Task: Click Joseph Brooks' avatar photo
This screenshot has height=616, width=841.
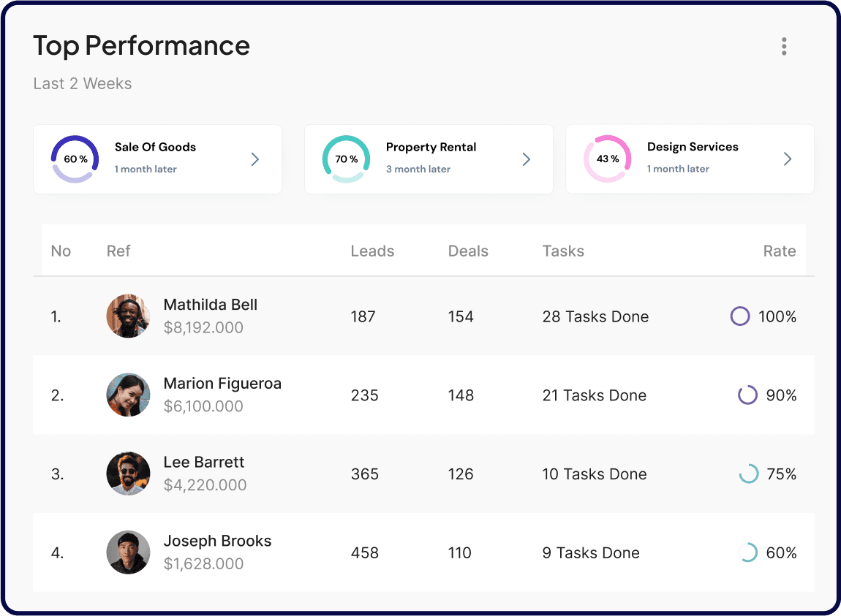Action: coord(129,552)
